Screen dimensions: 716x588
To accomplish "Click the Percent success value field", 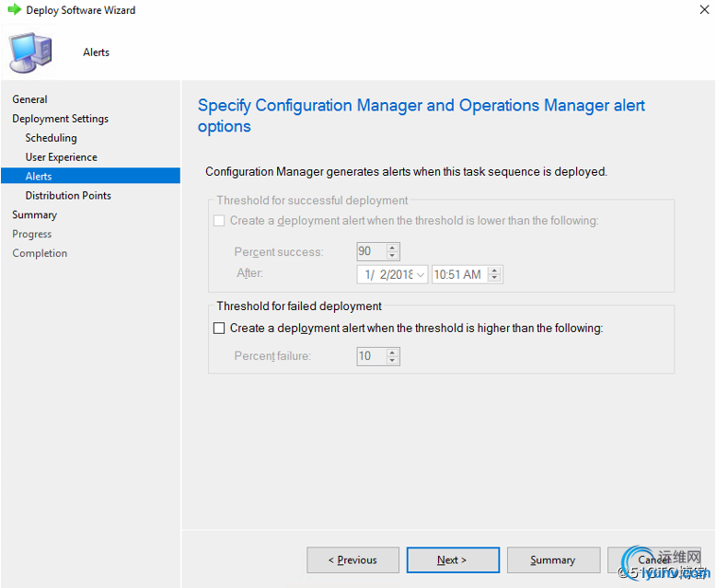I will 371,251.
